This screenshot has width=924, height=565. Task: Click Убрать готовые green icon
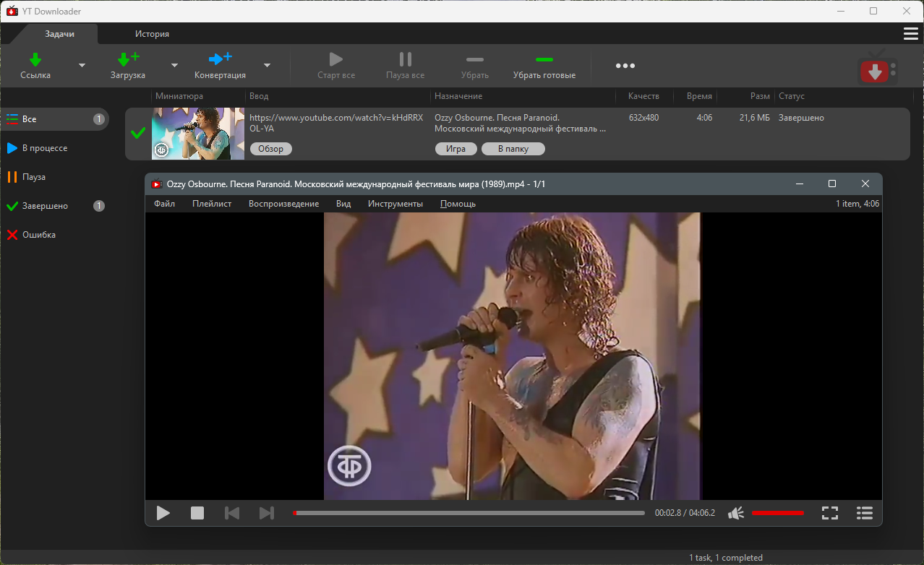[x=544, y=59]
